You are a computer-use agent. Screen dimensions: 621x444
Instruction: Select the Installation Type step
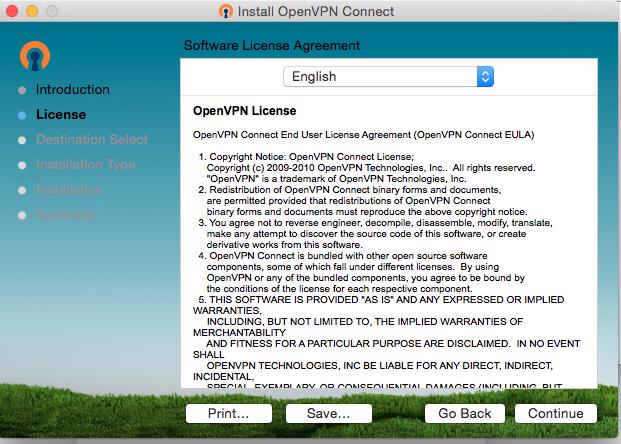[x=86, y=165]
